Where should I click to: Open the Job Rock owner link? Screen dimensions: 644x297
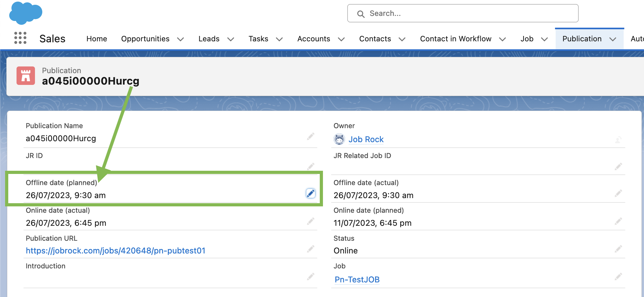click(x=366, y=139)
